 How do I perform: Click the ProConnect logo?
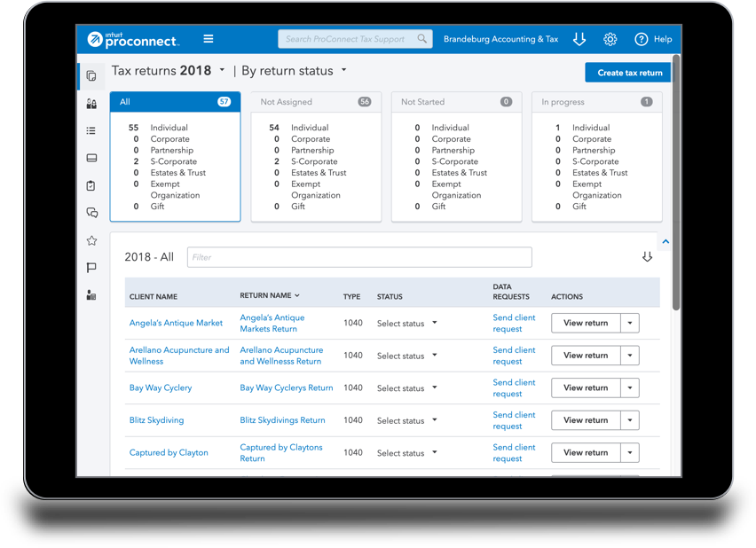pyautogui.click(x=133, y=39)
